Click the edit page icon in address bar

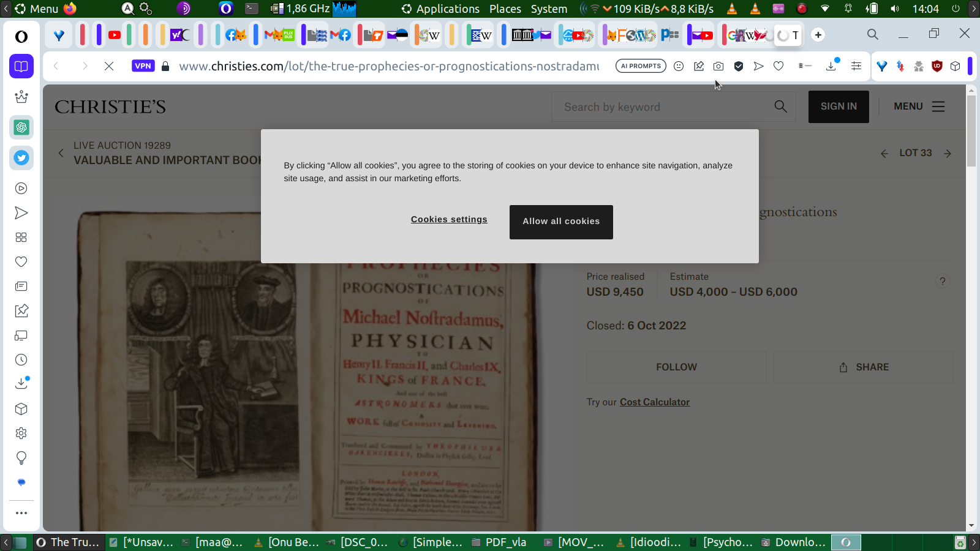(x=699, y=66)
